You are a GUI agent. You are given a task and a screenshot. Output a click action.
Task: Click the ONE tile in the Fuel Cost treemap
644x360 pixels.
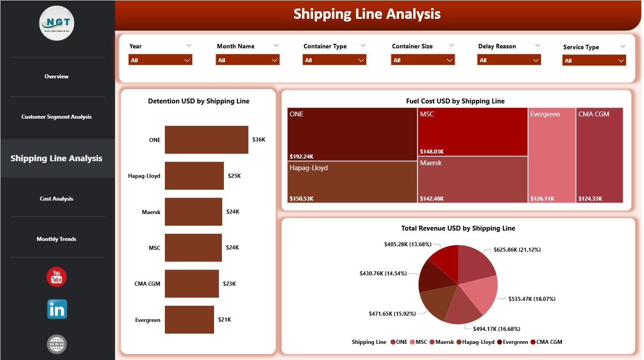click(x=352, y=133)
